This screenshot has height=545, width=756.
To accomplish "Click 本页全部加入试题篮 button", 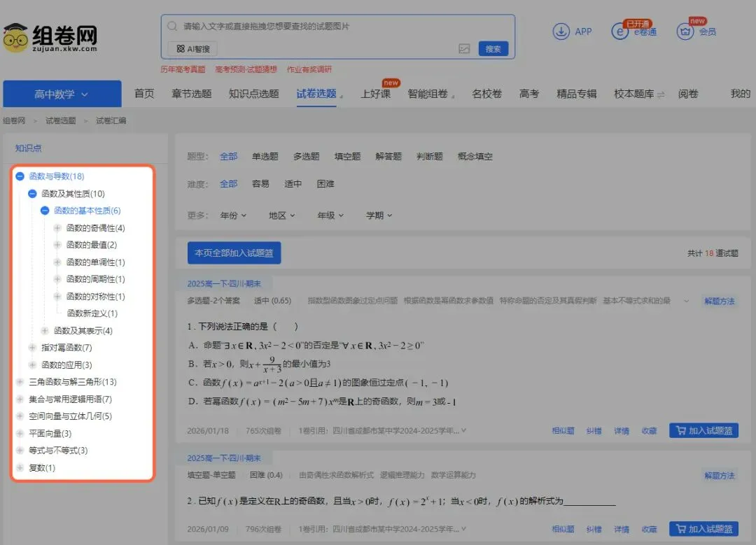I will click(234, 253).
